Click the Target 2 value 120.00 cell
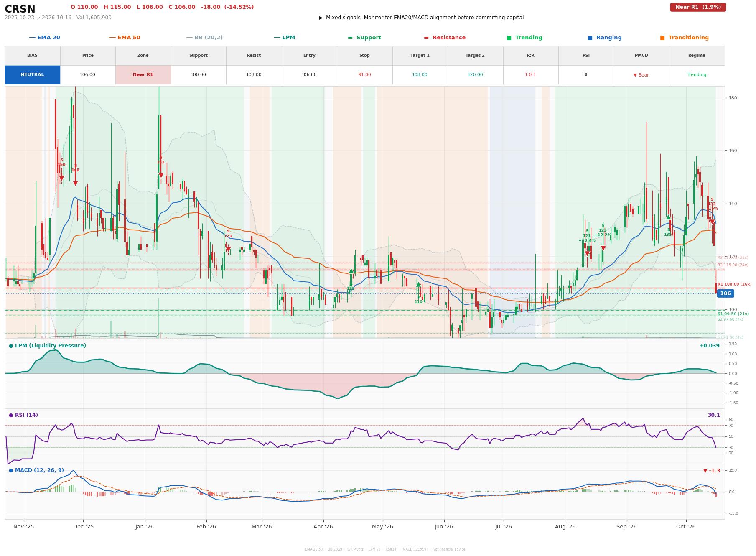756x556 pixels. tap(475, 75)
